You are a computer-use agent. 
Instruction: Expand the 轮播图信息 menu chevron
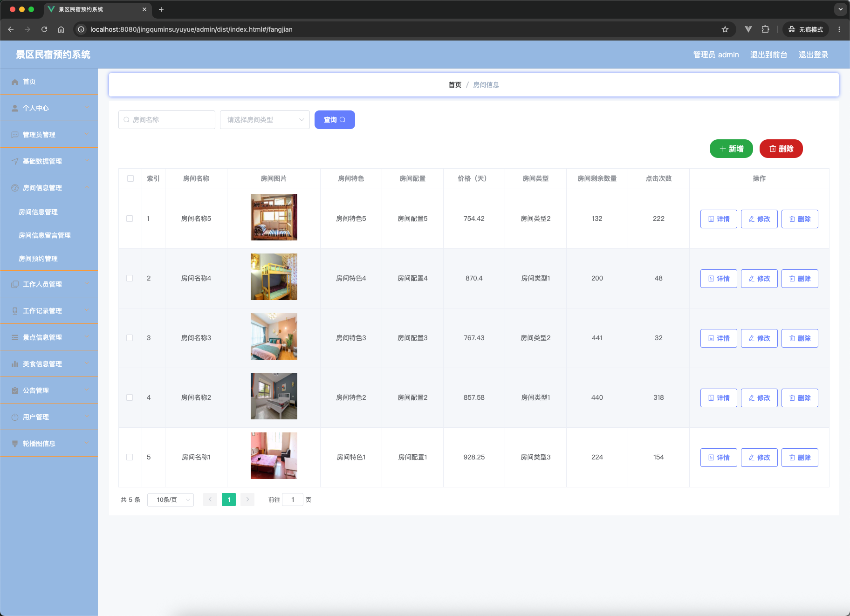tap(86, 444)
